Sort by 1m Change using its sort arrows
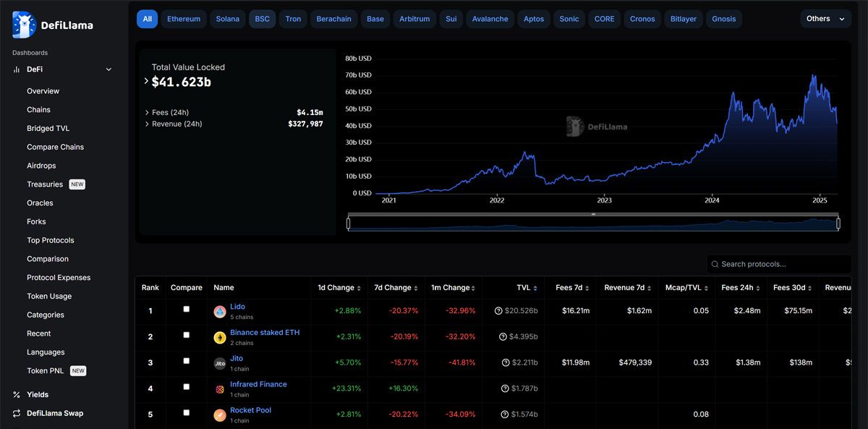This screenshot has width=868, height=429. [x=475, y=288]
